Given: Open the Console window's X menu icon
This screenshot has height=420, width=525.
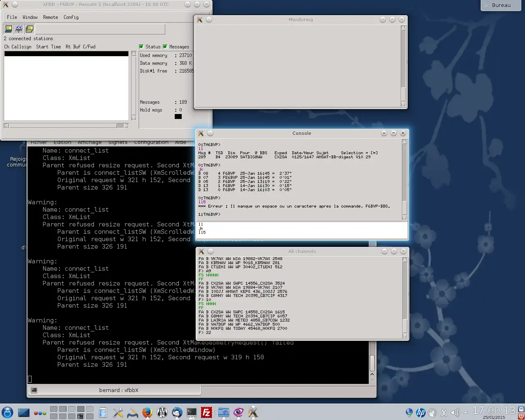Looking at the screenshot, I should pos(200,133).
